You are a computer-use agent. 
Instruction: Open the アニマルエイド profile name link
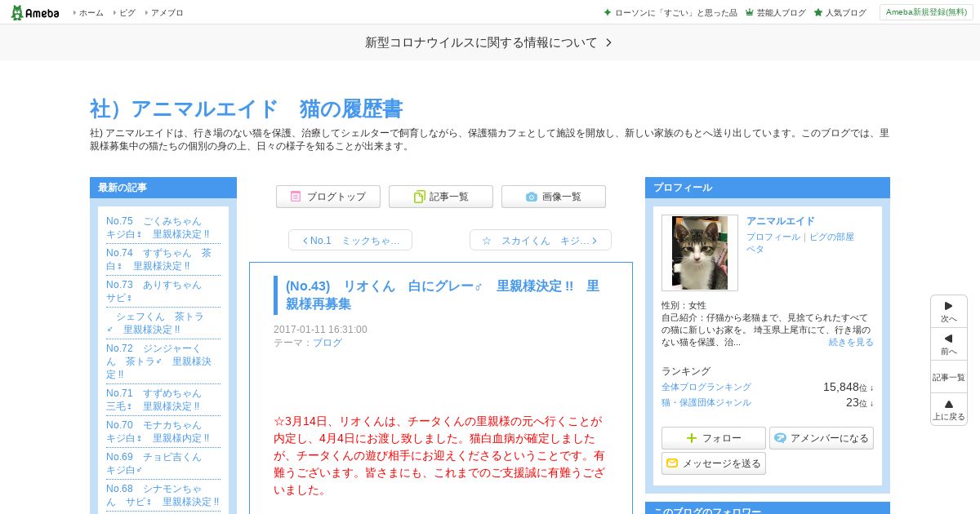pyautogui.click(x=781, y=221)
